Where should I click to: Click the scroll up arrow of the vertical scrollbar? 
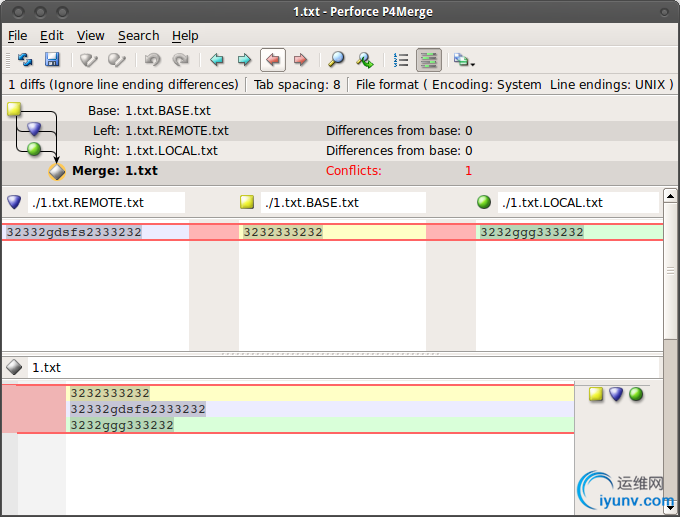pos(670,196)
